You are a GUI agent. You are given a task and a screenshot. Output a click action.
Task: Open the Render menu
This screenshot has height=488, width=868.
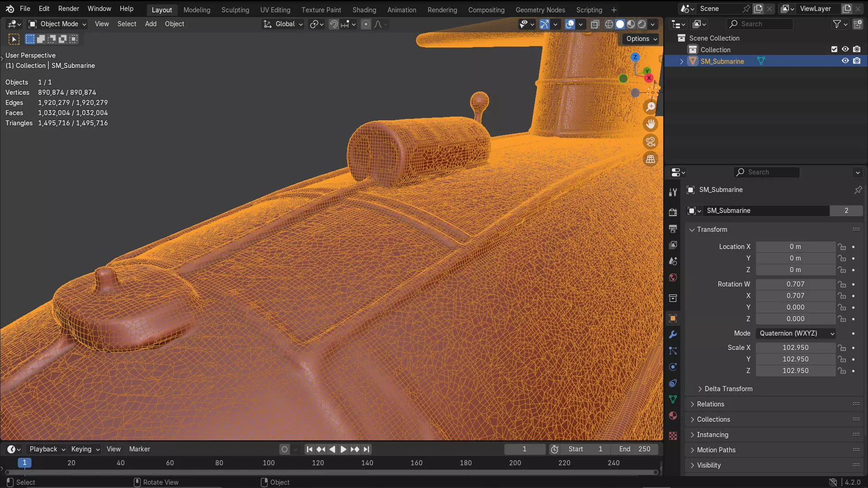point(68,9)
